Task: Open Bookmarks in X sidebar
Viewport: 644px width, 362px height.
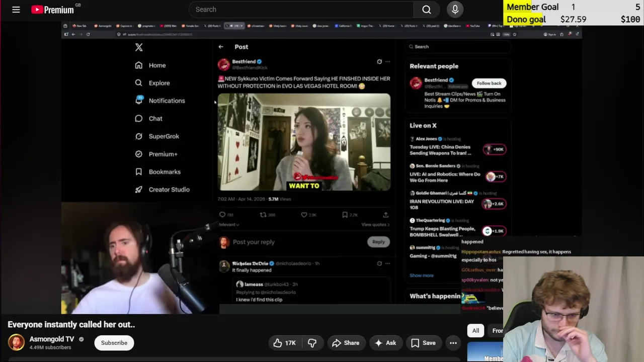Action: [x=157, y=172]
